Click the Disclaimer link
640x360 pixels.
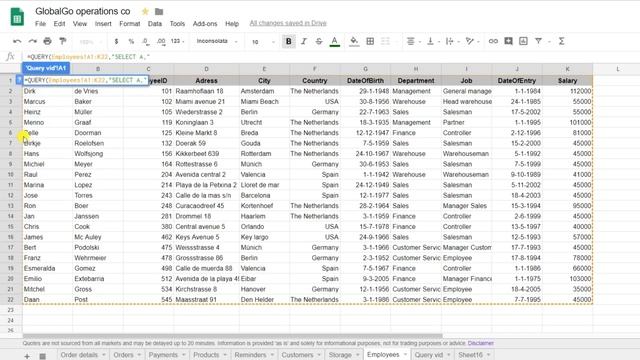click(x=480, y=343)
